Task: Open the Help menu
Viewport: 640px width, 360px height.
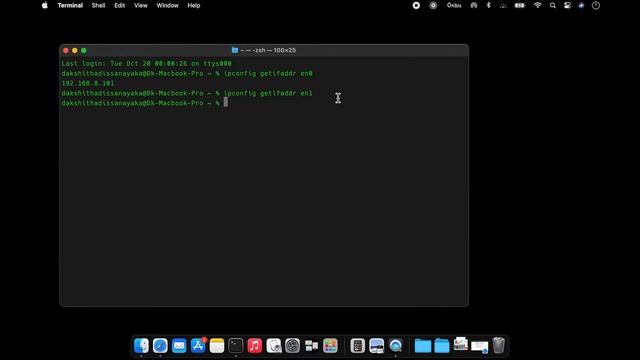Action: pyautogui.click(x=194, y=5)
